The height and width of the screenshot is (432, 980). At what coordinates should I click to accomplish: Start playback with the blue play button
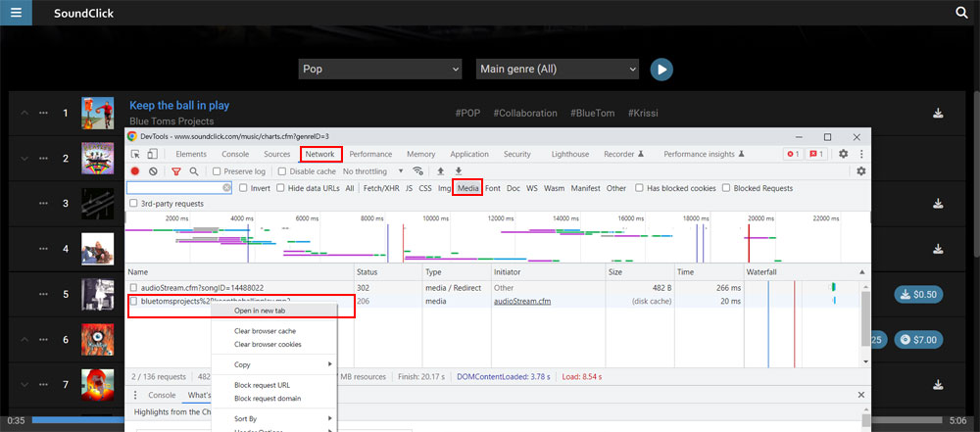click(661, 69)
